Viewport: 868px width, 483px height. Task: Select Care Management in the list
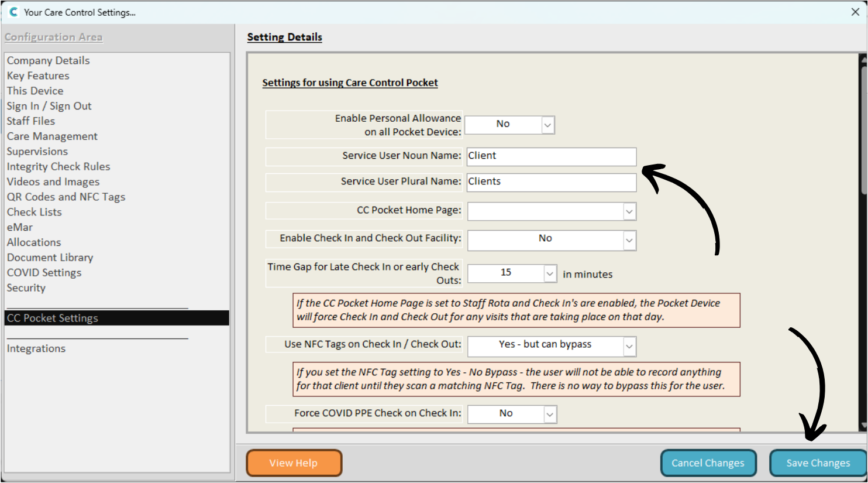(x=52, y=136)
